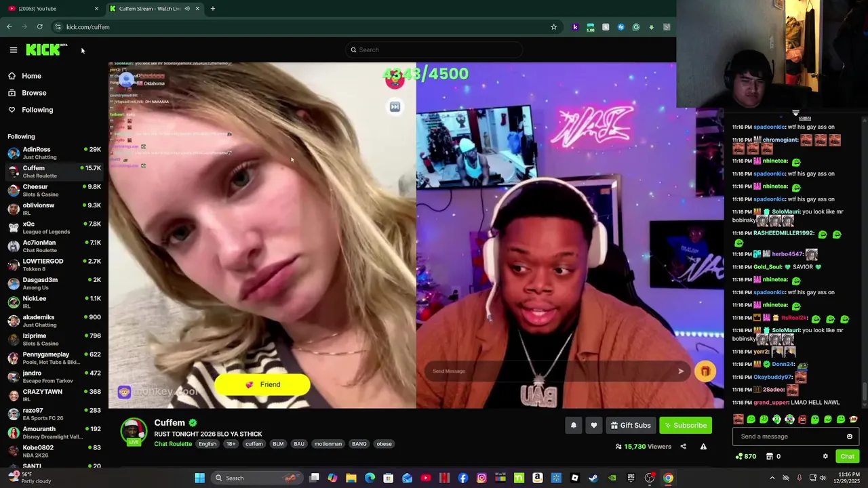Mute the Cuffem tab audio icon
The width and height of the screenshot is (868, 488).
coord(187,8)
